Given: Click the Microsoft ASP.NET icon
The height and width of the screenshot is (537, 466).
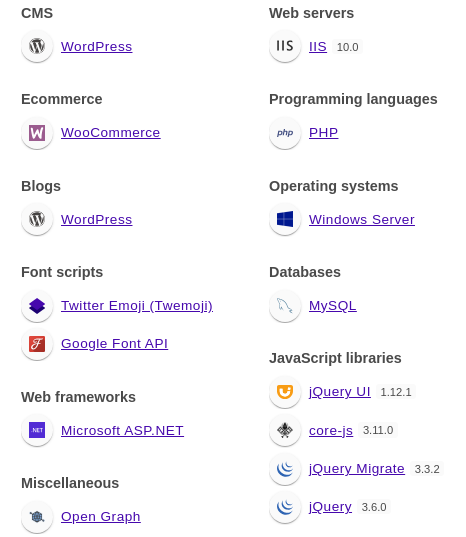Looking at the screenshot, I should (37, 430).
